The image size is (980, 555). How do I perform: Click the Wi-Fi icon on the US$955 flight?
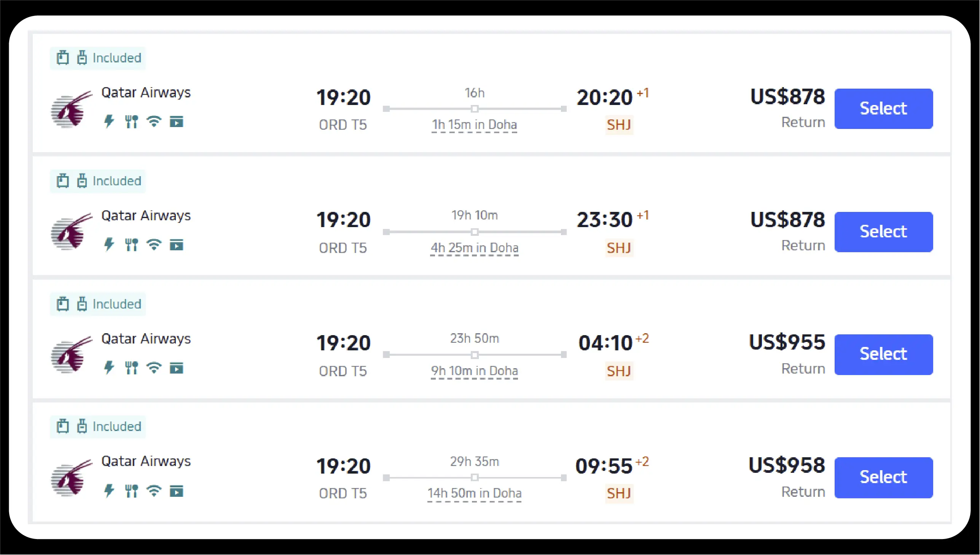154,368
